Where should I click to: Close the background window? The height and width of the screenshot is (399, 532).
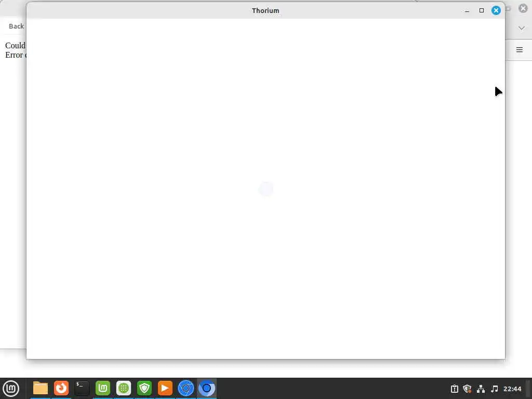pyautogui.click(x=523, y=8)
